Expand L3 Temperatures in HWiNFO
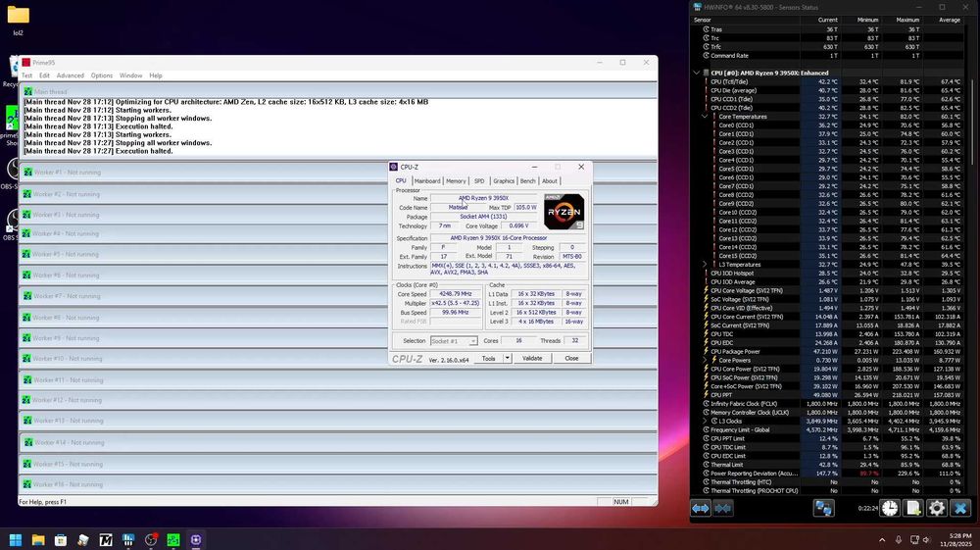Image resolution: width=980 pixels, height=550 pixels. click(x=705, y=265)
